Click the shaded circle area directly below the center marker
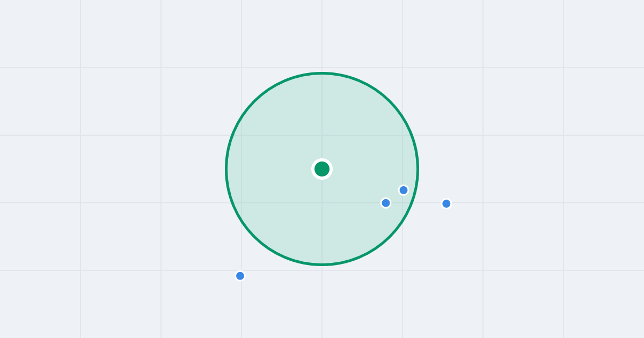The image size is (644, 338). tap(322, 217)
